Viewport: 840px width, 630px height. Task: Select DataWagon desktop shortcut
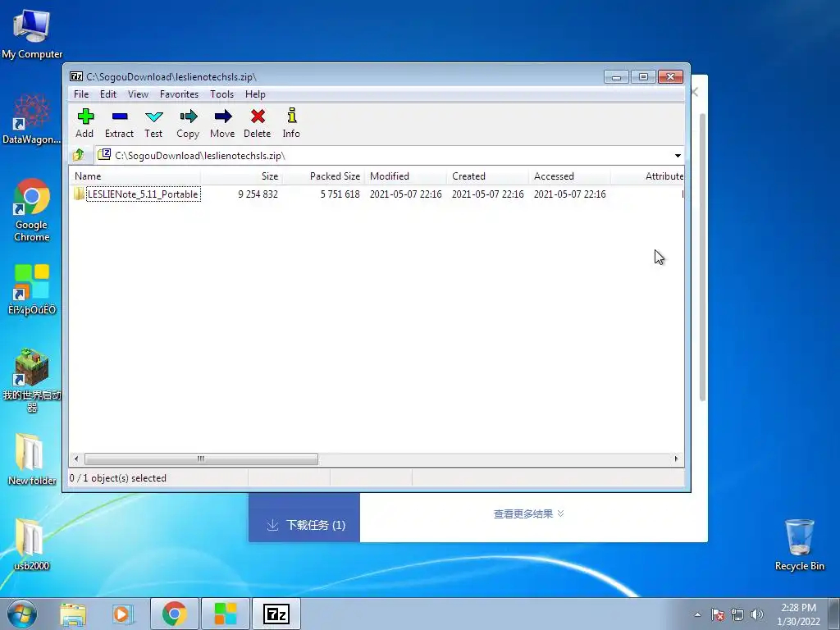pyautogui.click(x=32, y=119)
